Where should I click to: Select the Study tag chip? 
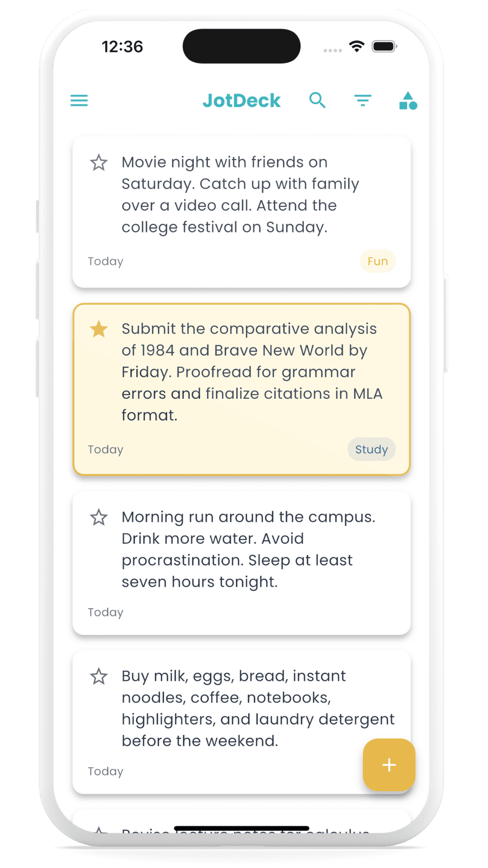(371, 449)
